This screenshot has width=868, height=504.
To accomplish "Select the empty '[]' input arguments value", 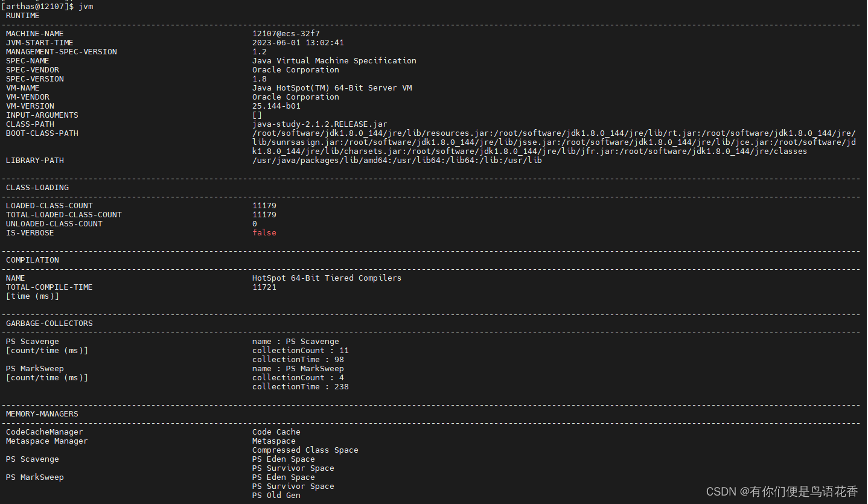I will [x=257, y=115].
